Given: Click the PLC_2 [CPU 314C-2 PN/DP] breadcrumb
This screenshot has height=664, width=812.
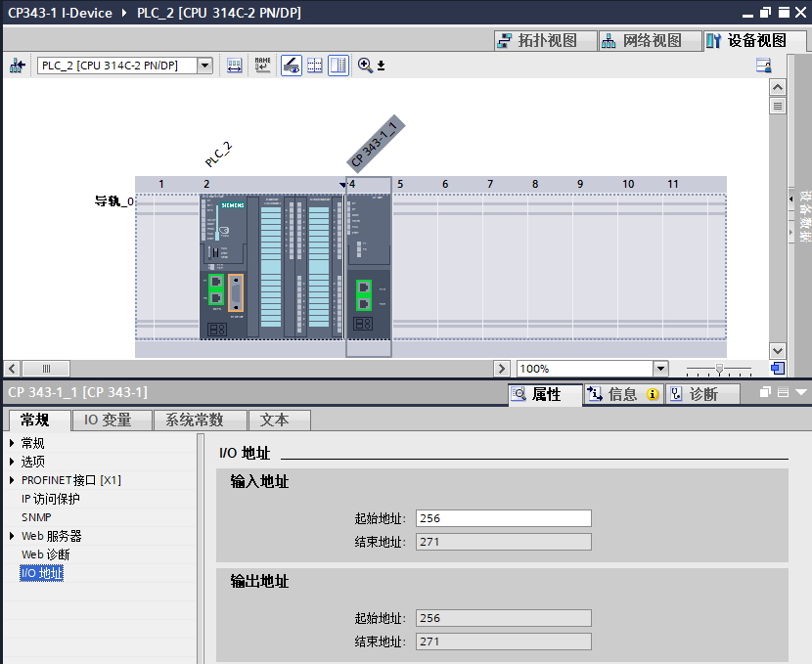Looking at the screenshot, I should [x=218, y=13].
